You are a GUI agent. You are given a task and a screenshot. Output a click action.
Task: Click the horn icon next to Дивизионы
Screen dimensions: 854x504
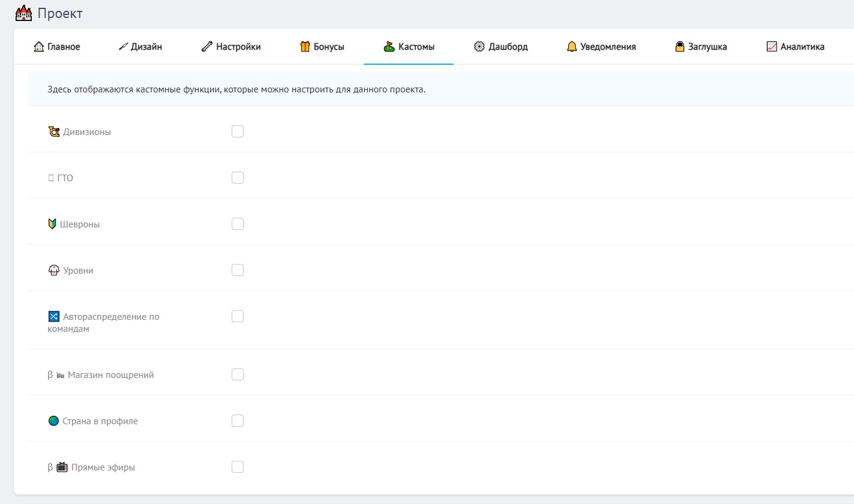[x=54, y=131]
